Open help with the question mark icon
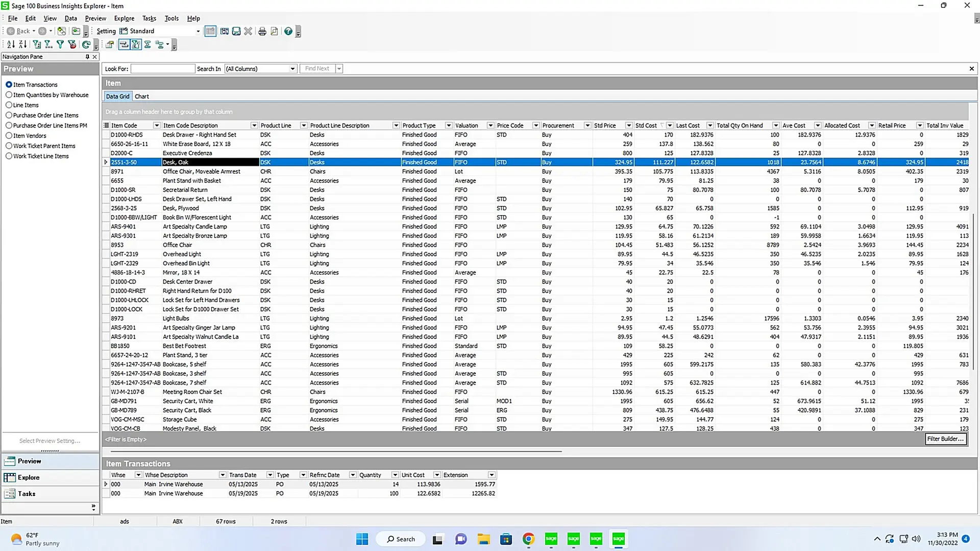This screenshot has width=980, height=551. (288, 31)
